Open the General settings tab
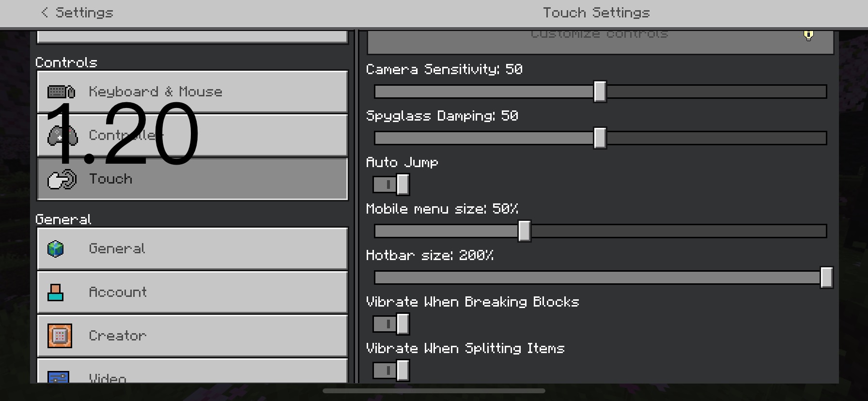Viewport: 868px width, 401px height. tap(192, 249)
